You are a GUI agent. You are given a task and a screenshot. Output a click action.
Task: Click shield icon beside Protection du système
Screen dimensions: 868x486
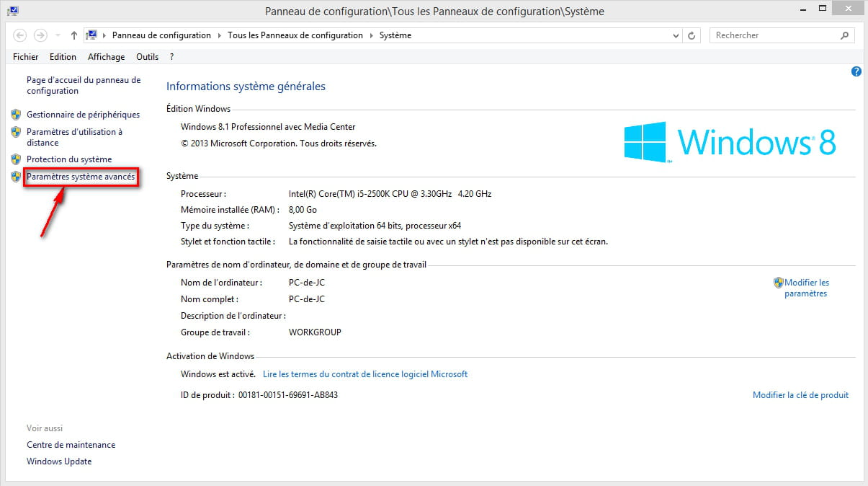point(16,159)
